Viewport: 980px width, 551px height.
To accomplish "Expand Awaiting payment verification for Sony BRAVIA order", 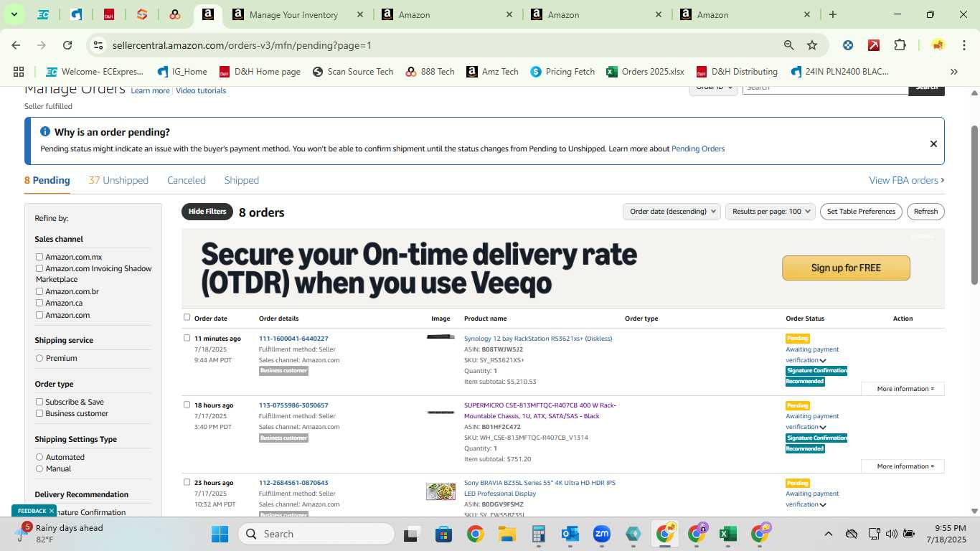I will [823, 505].
